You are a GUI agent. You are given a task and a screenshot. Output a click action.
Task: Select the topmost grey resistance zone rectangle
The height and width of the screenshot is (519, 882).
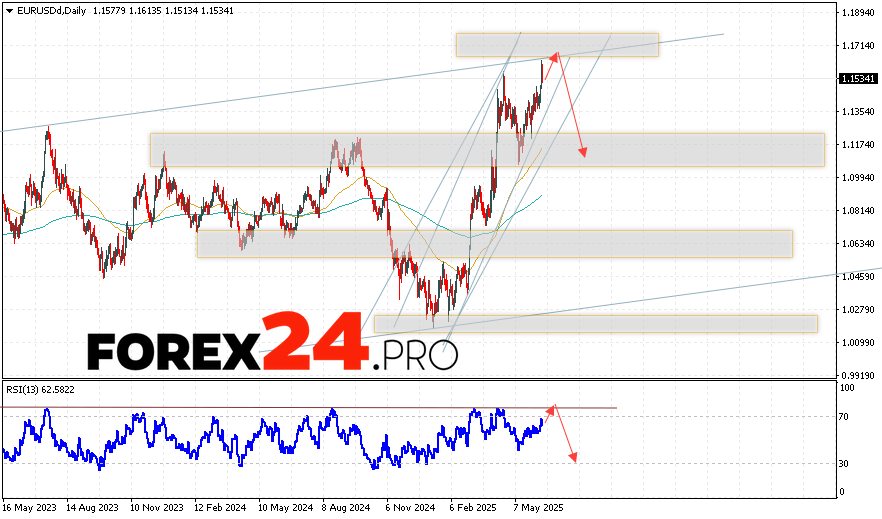557,44
